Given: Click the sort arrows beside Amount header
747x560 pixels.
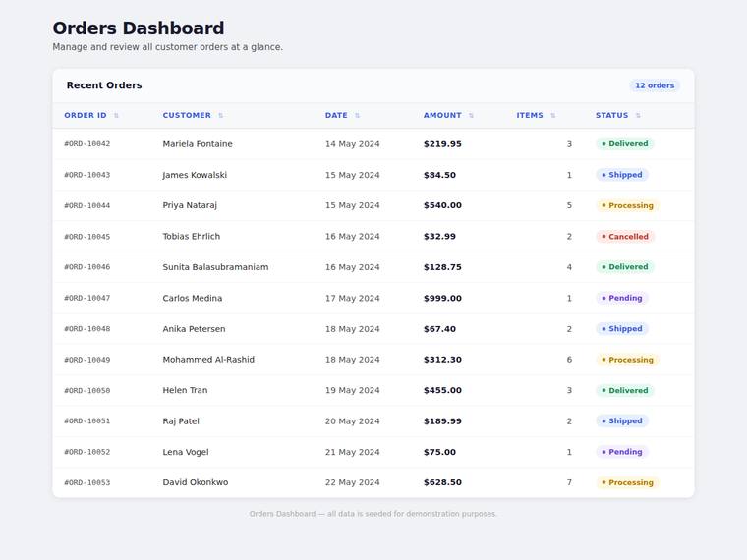Looking at the screenshot, I should 471,116.
